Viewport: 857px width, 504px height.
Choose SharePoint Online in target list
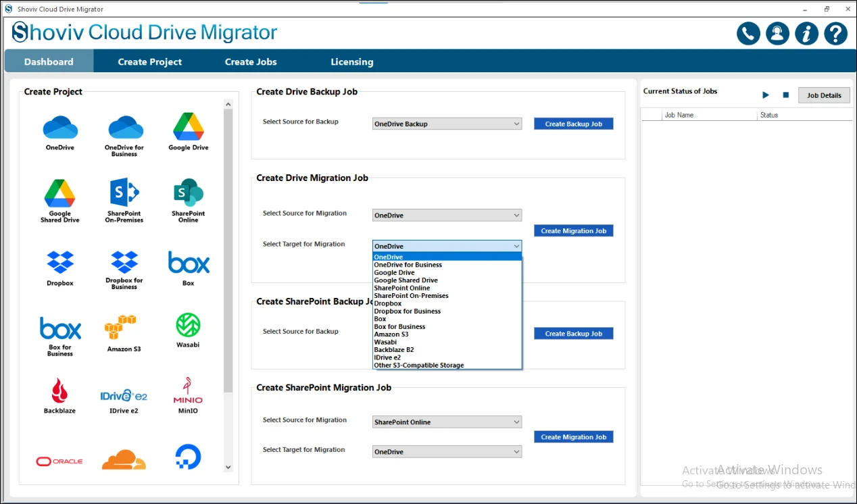click(447, 288)
